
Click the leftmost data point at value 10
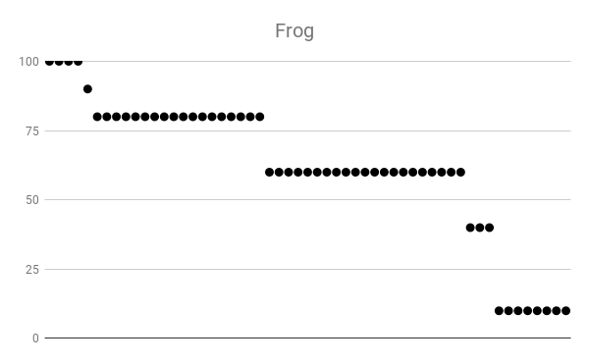coord(499,311)
